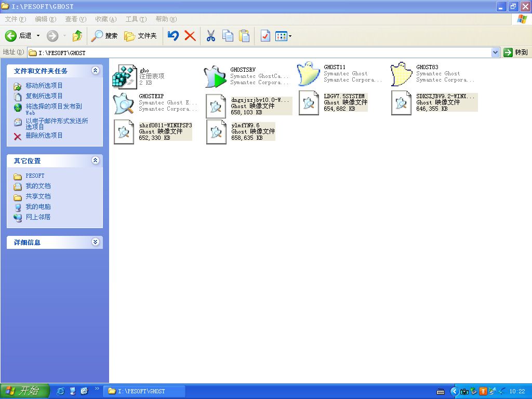Click the keyboard icon in the system tray
Screen dimensions: 532x399
441,392
